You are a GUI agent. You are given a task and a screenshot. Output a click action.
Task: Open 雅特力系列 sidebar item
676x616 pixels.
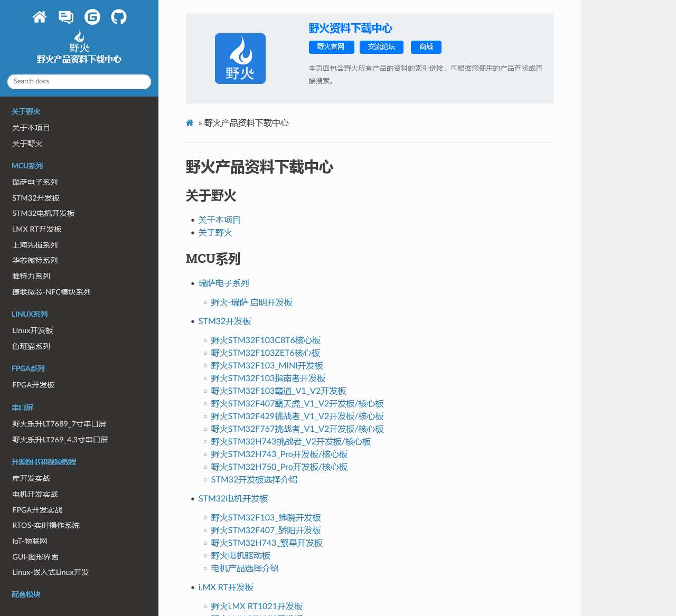(x=31, y=276)
